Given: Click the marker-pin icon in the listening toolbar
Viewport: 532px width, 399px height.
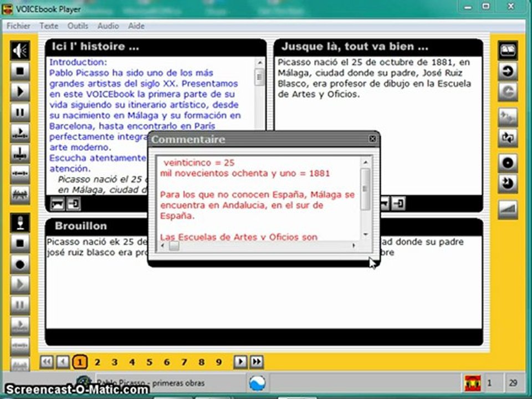Looking at the screenshot, I should [x=20, y=154].
